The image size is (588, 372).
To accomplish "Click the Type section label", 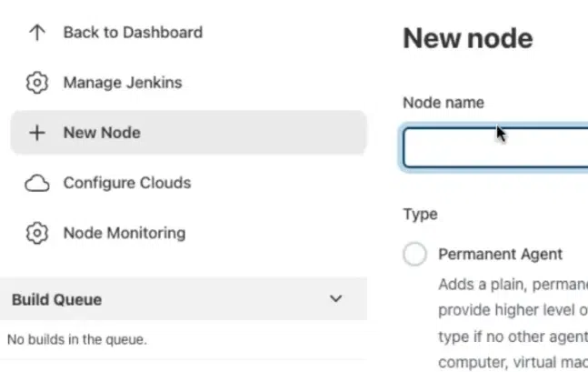I will click(420, 215).
